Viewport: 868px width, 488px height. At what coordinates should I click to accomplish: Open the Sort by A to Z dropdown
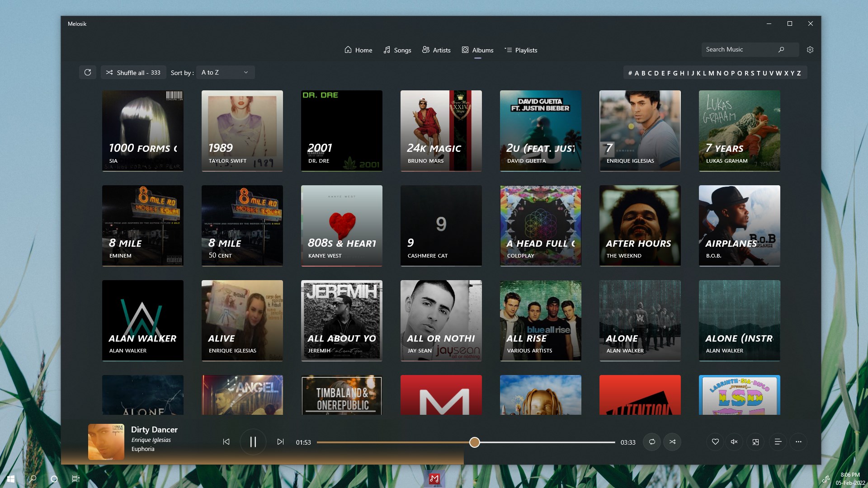[x=225, y=72]
